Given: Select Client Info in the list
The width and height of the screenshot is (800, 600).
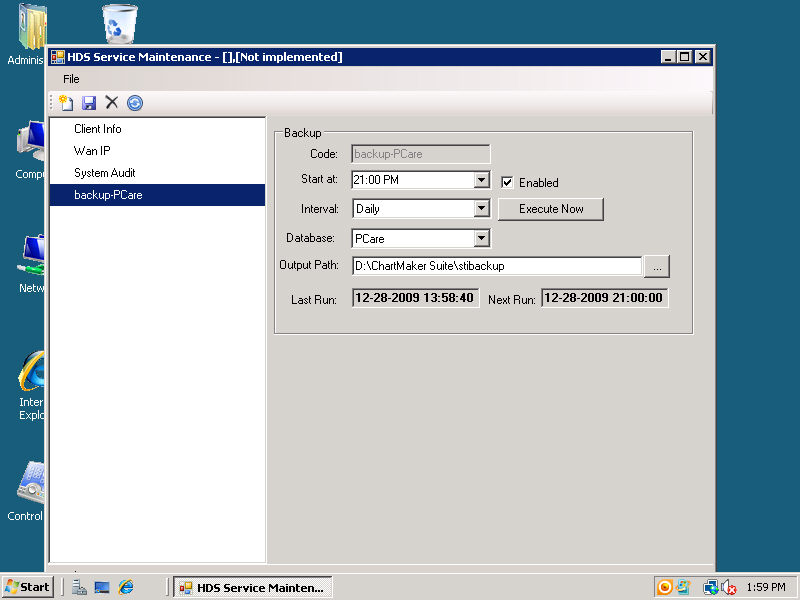Looking at the screenshot, I should pyautogui.click(x=98, y=129).
